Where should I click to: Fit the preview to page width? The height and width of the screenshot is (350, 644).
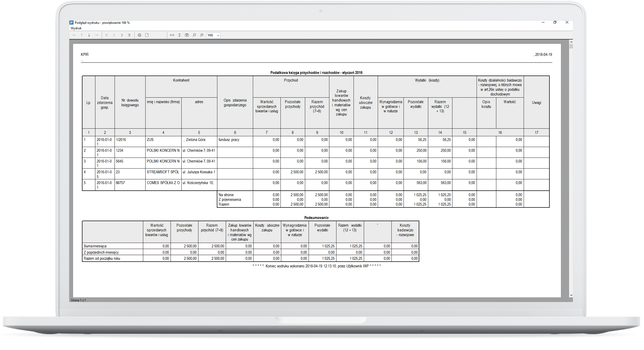pos(172,35)
